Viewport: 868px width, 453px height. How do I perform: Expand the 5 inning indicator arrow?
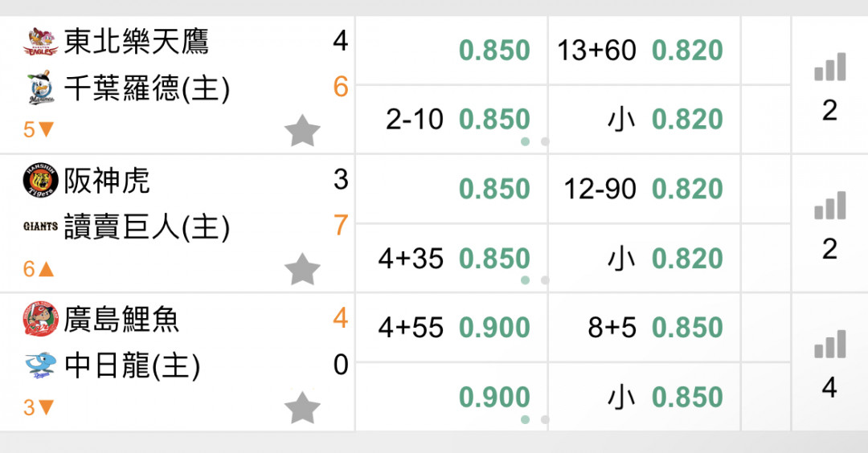(x=39, y=130)
